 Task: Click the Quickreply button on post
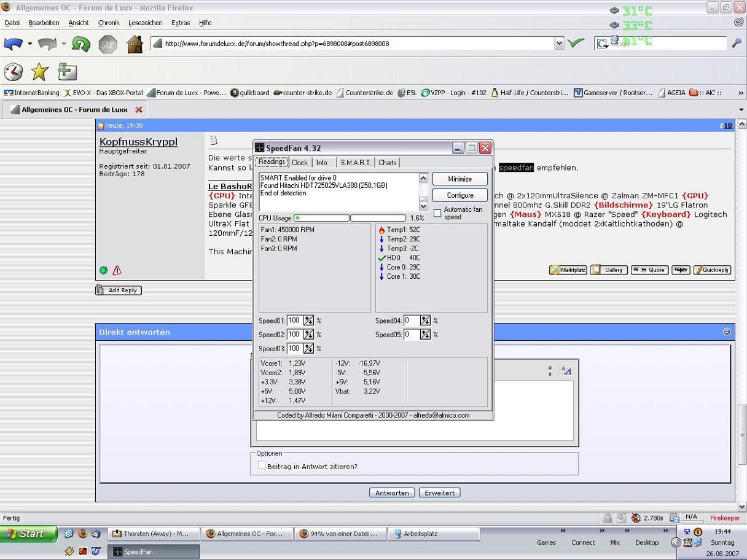coord(712,270)
